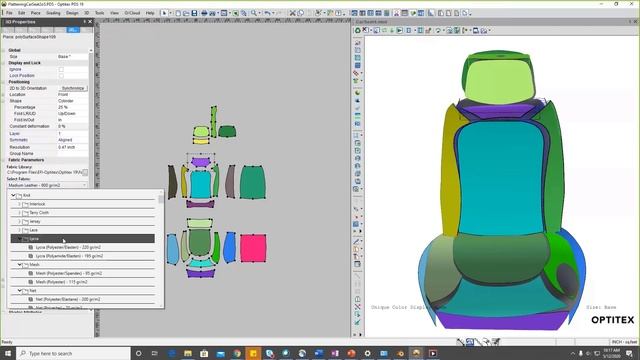
Task: Enable the Lock Position checkbox
Action: pyautogui.click(x=61, y=76)
